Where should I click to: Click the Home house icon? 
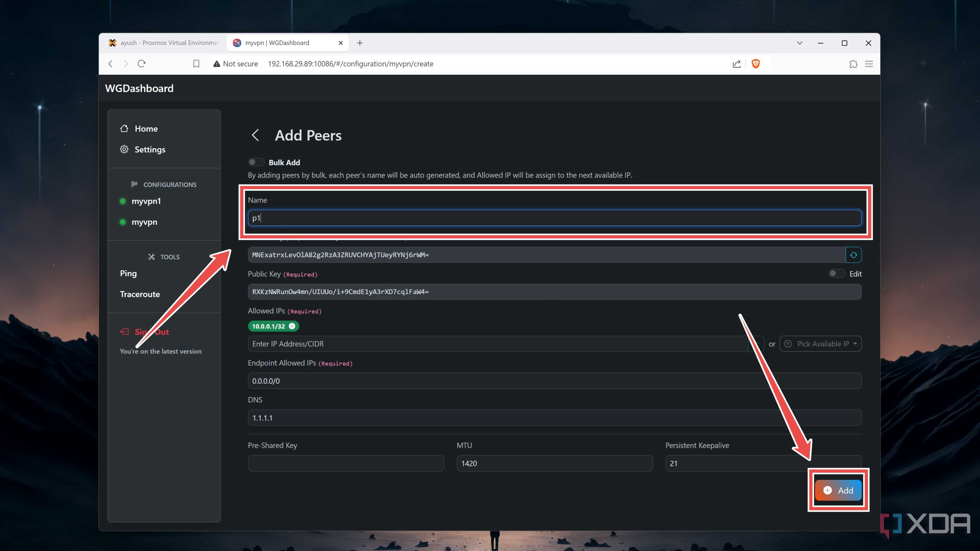[x=124, y=129]
